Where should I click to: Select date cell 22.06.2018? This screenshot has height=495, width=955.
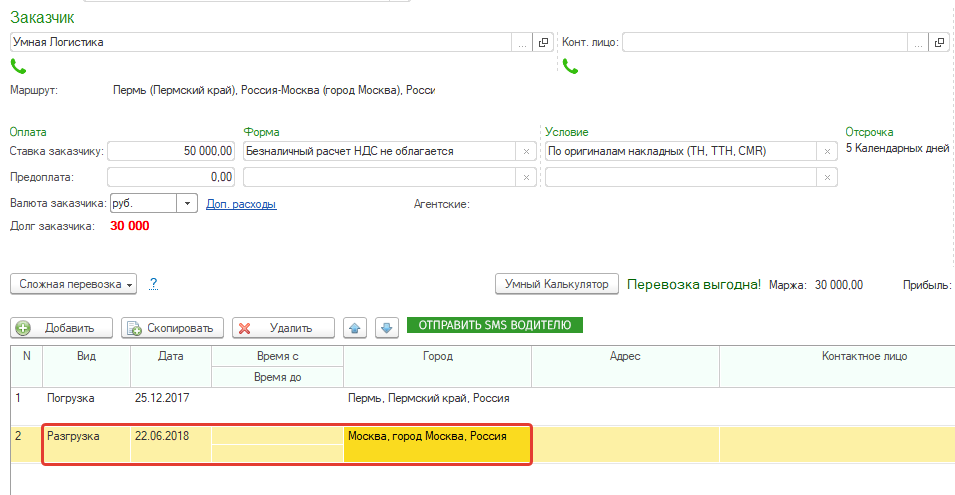click(171, 444)
